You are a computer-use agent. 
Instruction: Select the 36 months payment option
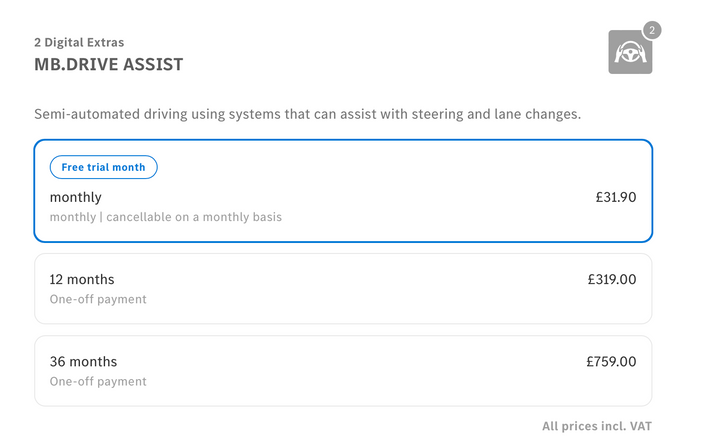pyautogui.click(x=343, y=371)
